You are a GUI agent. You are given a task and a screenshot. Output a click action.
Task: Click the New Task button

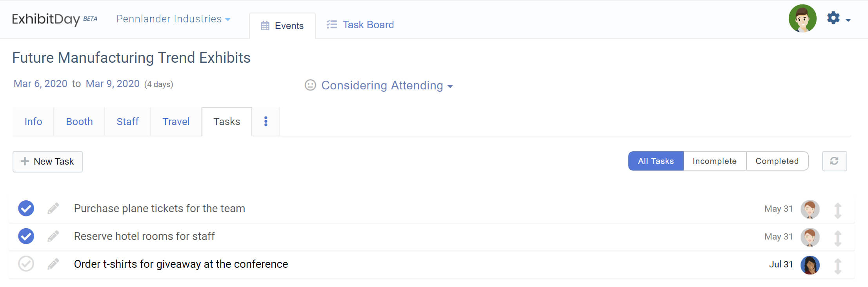point(47,162)
